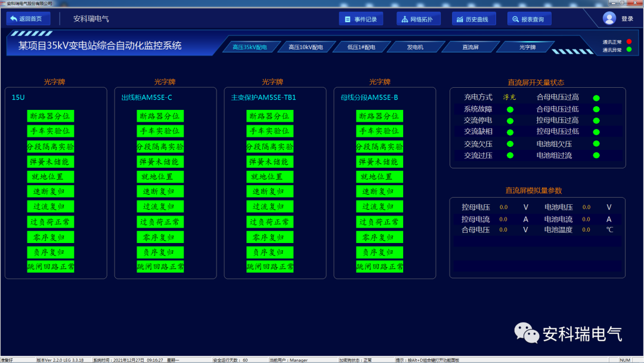Click the 事件记录 document icon
This screenshot has height=363, width=644.
348,19
